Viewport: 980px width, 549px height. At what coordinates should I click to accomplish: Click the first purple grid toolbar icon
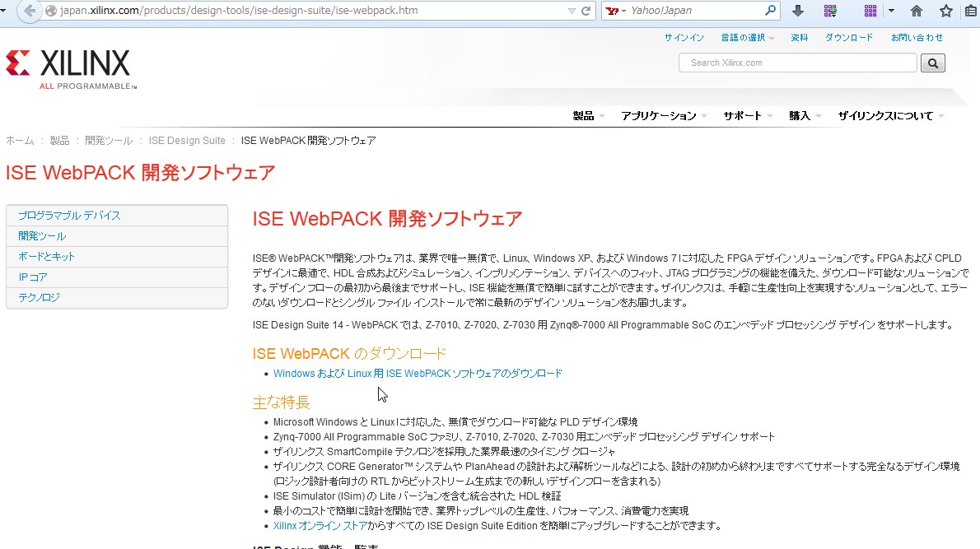point(830,11)
